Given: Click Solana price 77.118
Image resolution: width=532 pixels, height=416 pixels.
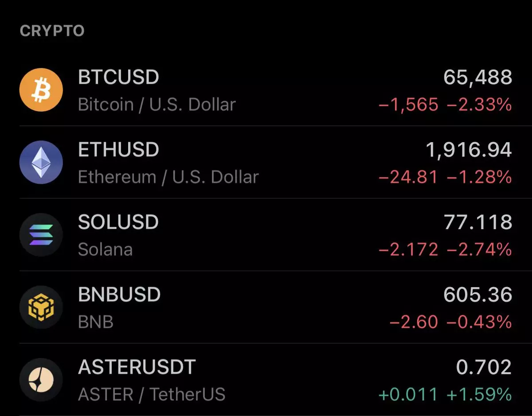Looking at the screenshot, I should (477, 222).
